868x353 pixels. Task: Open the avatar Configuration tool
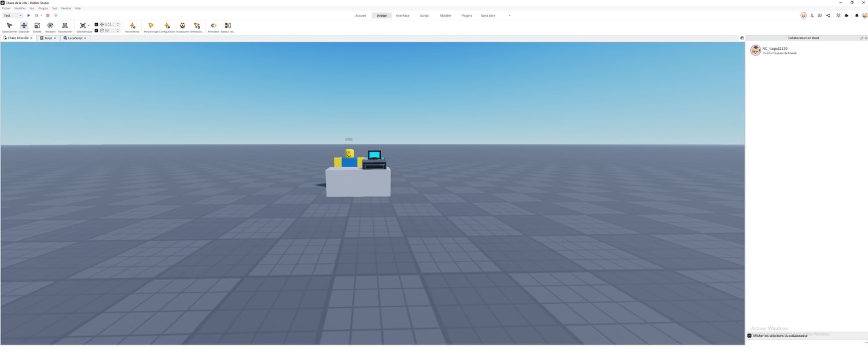click(x=167, y=27)
